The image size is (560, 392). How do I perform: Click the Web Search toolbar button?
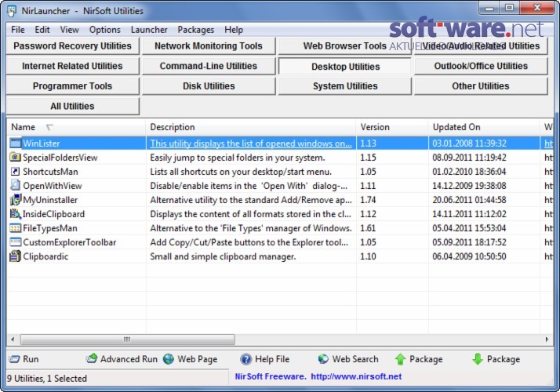point(348,359)
